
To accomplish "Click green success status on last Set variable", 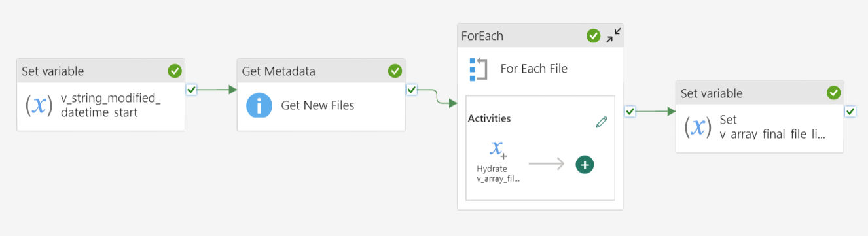I will (x=834, y=93).
